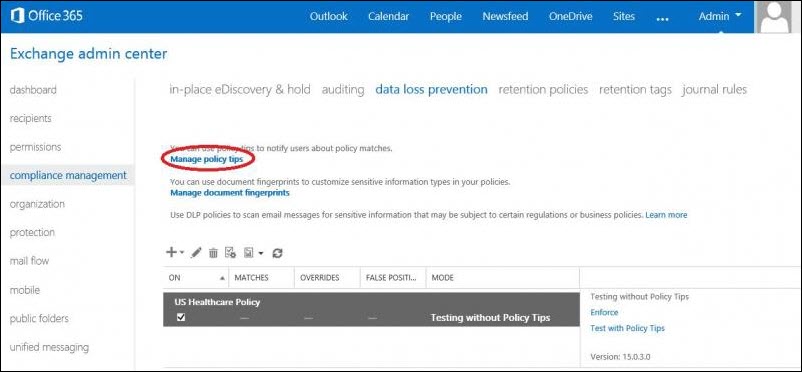Click 'Testing without Policy Tips' mode cell

[491, 318]
